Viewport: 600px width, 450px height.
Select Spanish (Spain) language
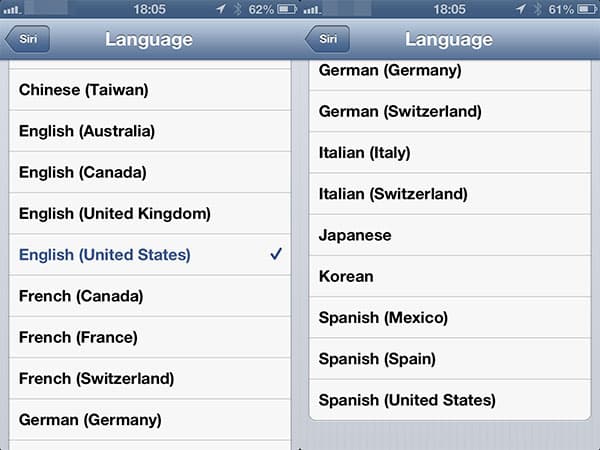[x=450, y=359]
